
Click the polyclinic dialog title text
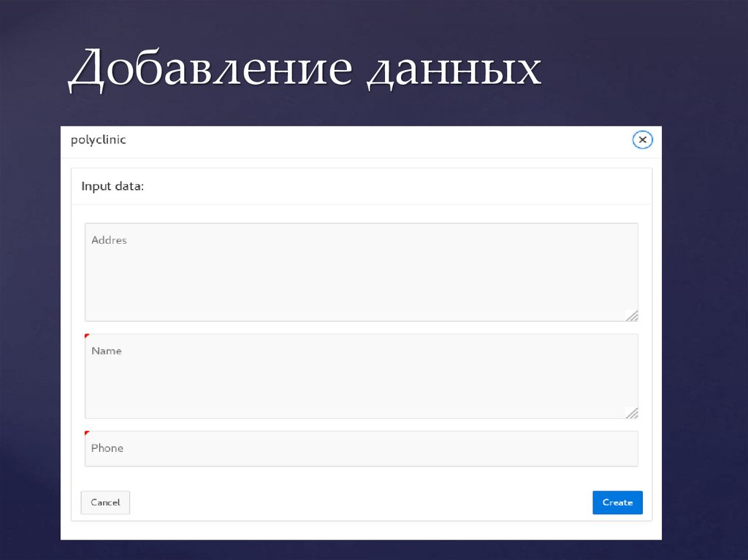point(98,139)
